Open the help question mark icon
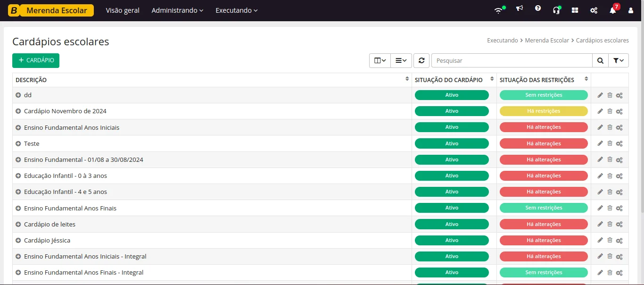644x285 pixels. click(538, 9)
